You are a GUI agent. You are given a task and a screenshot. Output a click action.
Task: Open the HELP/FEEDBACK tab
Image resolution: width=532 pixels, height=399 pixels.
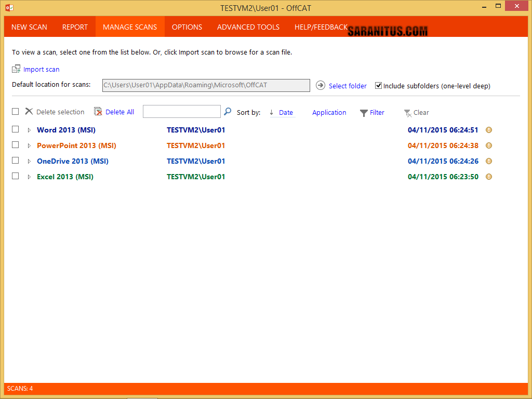[321, 27]
